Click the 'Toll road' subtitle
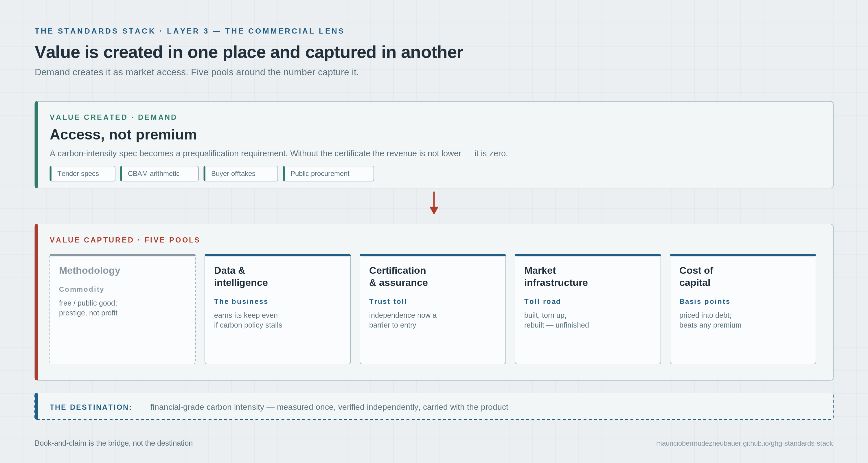Screen dimensions: 868x463 (542, 301)
